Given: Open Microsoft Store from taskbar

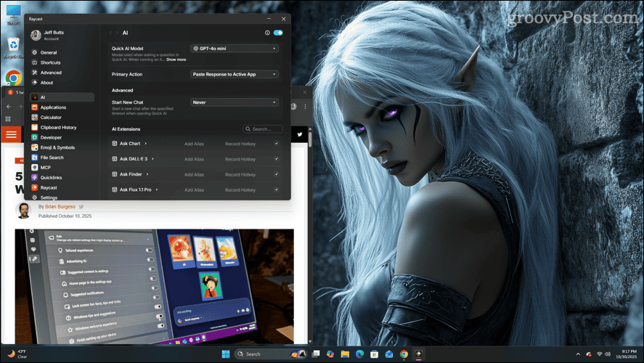Looking at the screenshot, I should pos(374,354).
